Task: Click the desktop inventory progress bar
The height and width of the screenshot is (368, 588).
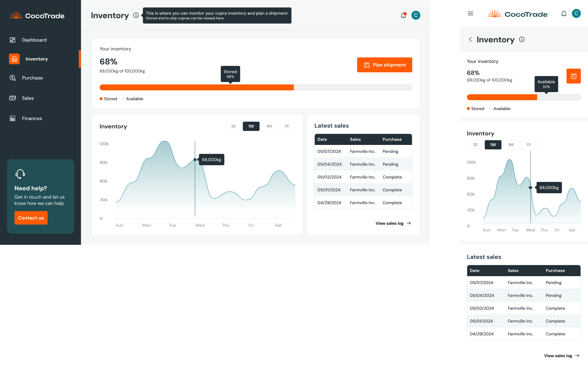Action: [256, 87]
